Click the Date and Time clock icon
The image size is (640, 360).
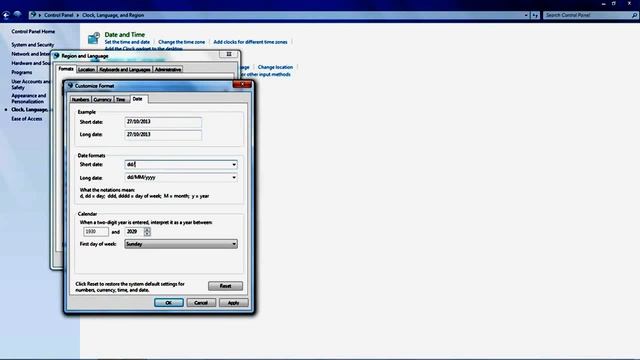click(94, 38)
